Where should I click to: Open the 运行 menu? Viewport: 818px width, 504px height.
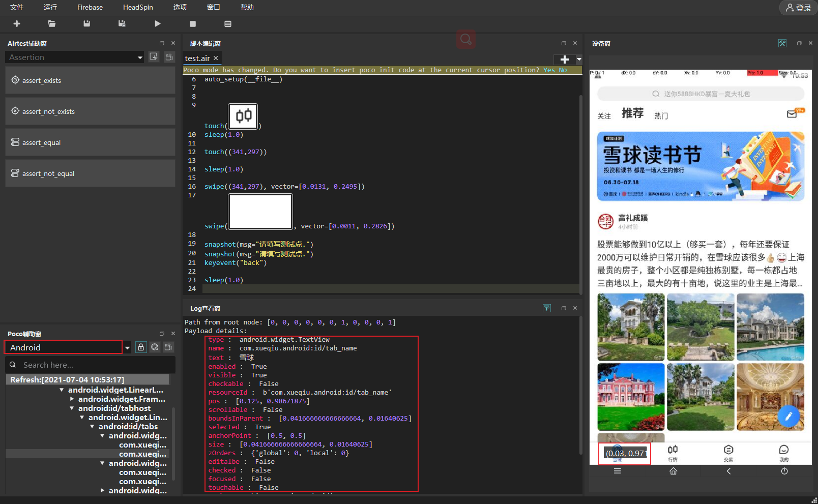click(x=50, y=7)
